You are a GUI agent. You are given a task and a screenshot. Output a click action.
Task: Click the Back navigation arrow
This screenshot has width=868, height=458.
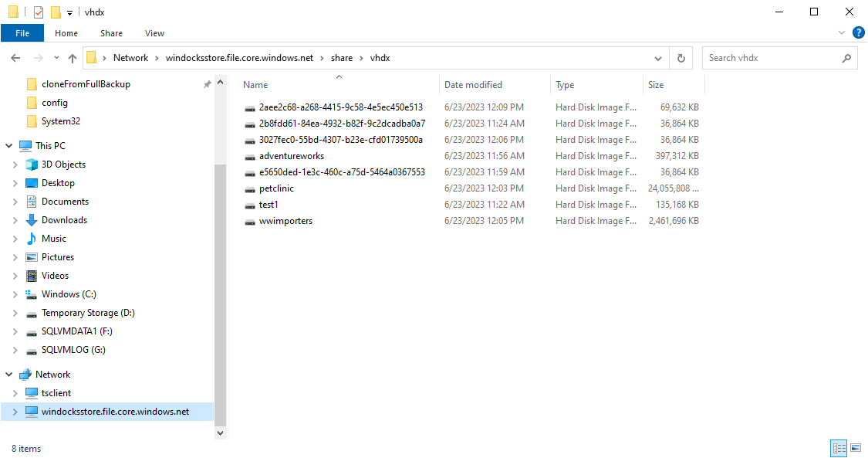tap(15, 58)
